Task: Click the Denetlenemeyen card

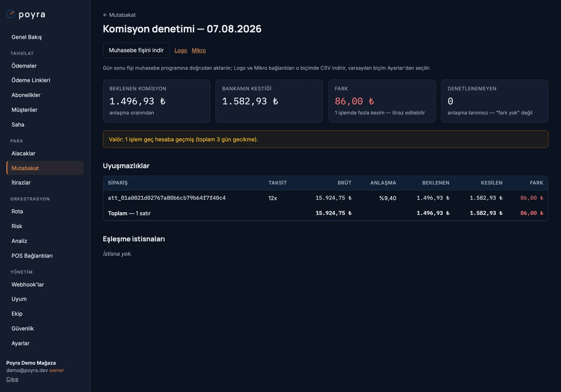Action: click(494, 101)
